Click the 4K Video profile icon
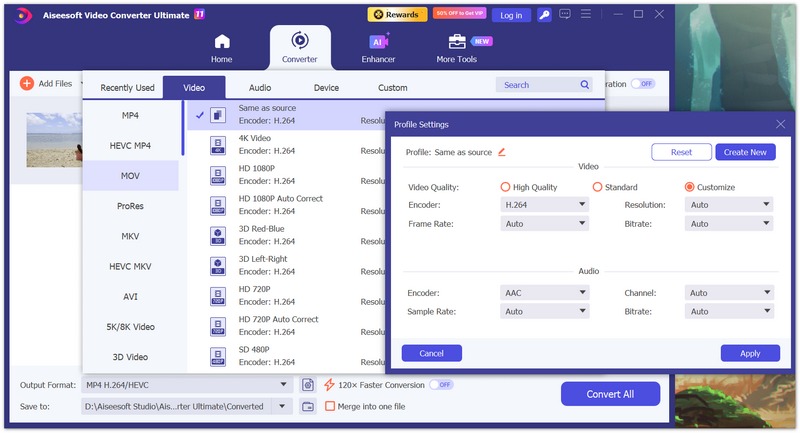The width and height of the screenshot is (800, 433). point(218,145)
